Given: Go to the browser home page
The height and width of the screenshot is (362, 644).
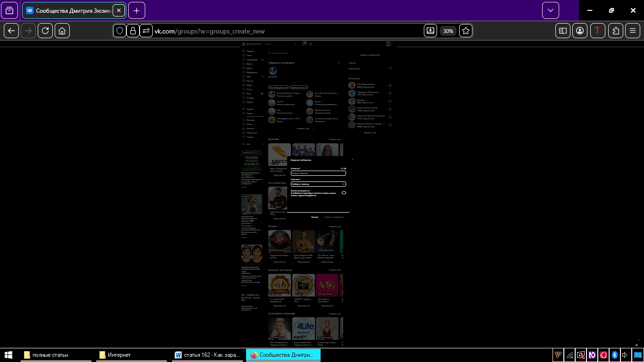Looking at the screenshot, I should coord(62,31).
